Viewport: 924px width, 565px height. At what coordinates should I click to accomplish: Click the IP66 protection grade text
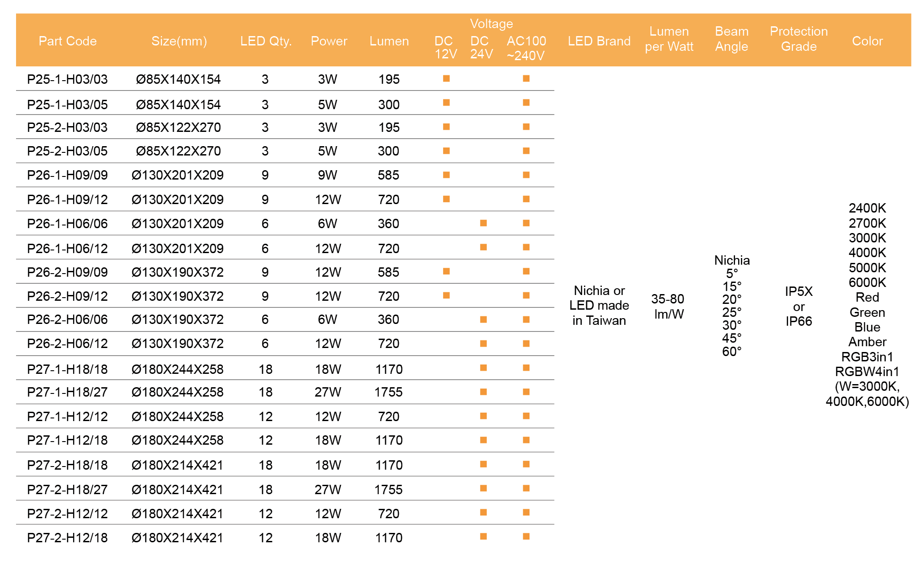(798, 321)
